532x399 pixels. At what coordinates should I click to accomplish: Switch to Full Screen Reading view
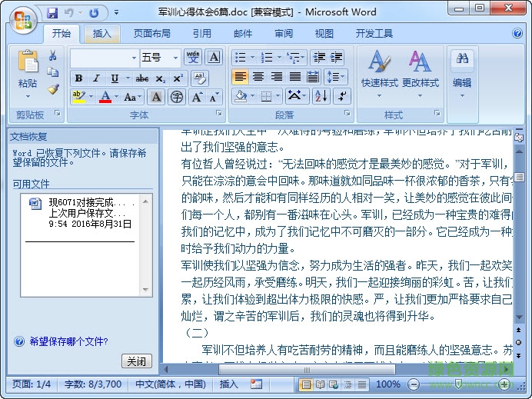[x=320, y=384]
